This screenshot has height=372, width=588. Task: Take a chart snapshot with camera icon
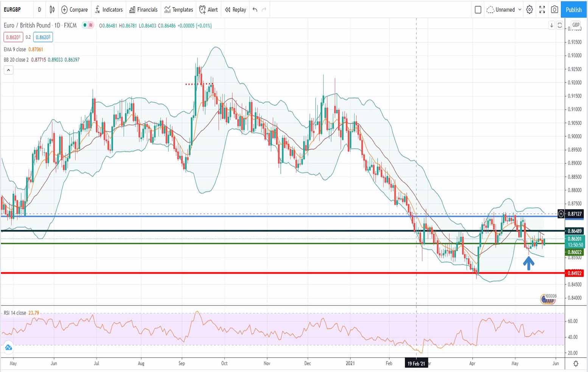(x=554, y=10)
